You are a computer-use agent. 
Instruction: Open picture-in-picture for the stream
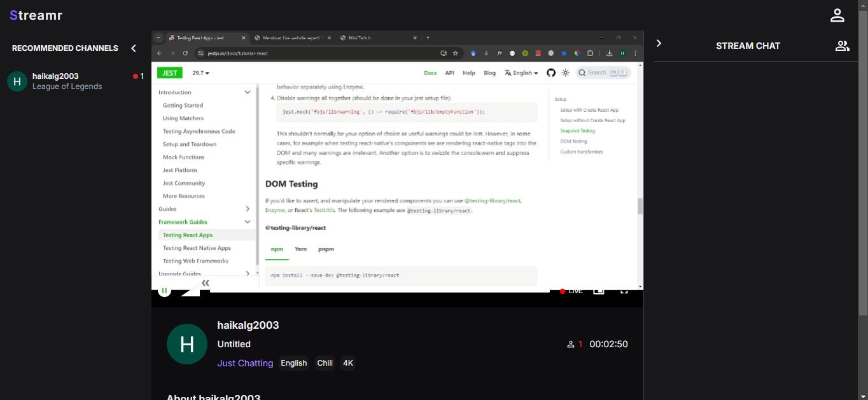(x=598, y=290)
